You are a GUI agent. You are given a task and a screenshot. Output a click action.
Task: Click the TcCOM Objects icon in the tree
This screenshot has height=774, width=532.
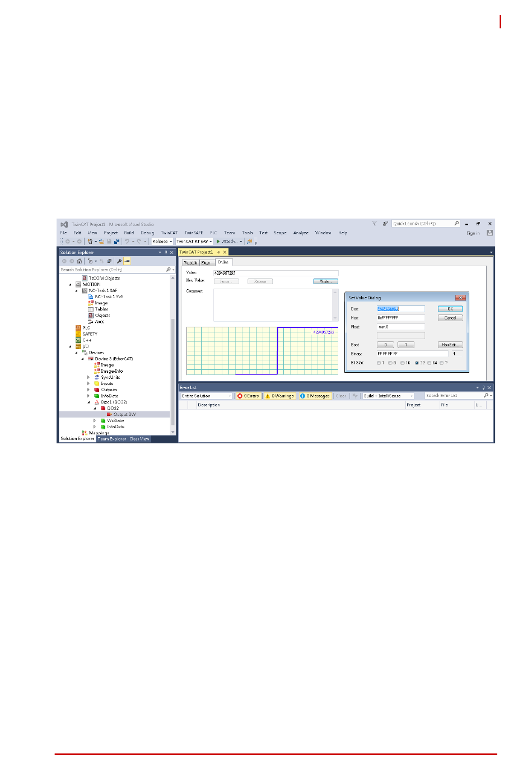click(x=85, y=278)
